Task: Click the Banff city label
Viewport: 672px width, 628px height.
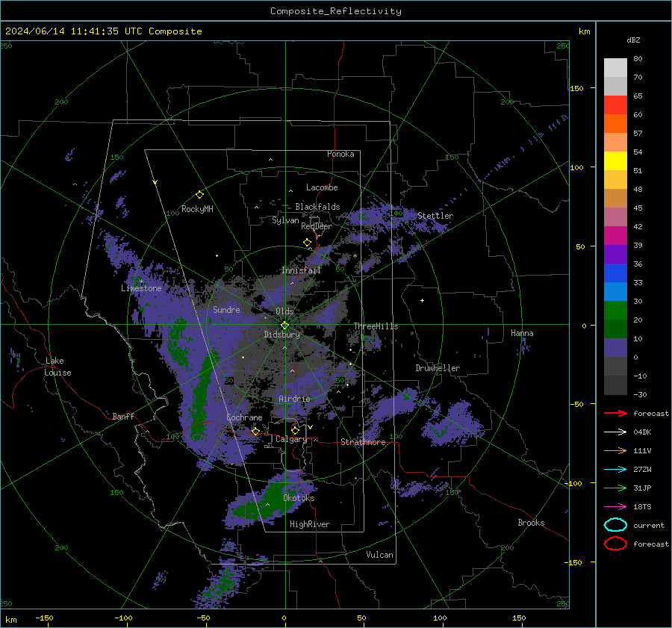Action: coord(123,417)
